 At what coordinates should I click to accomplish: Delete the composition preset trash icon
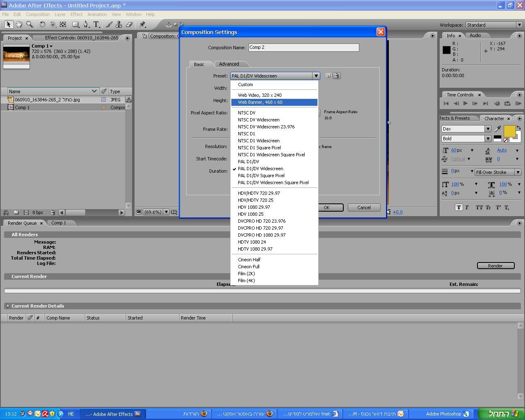[336, 76]
